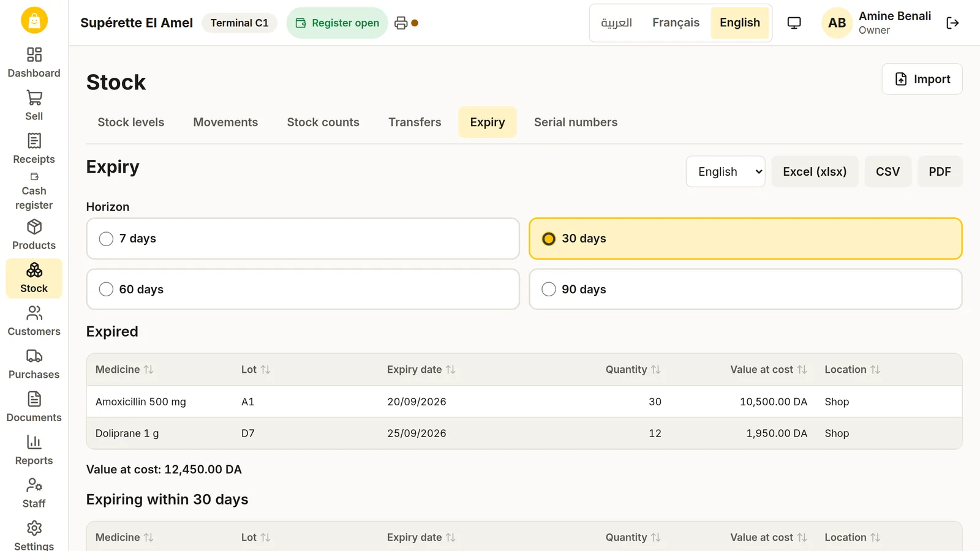The height and width of the screenshot is (551, 980).
Task: Open the Transfers tab
Action: 415,122
